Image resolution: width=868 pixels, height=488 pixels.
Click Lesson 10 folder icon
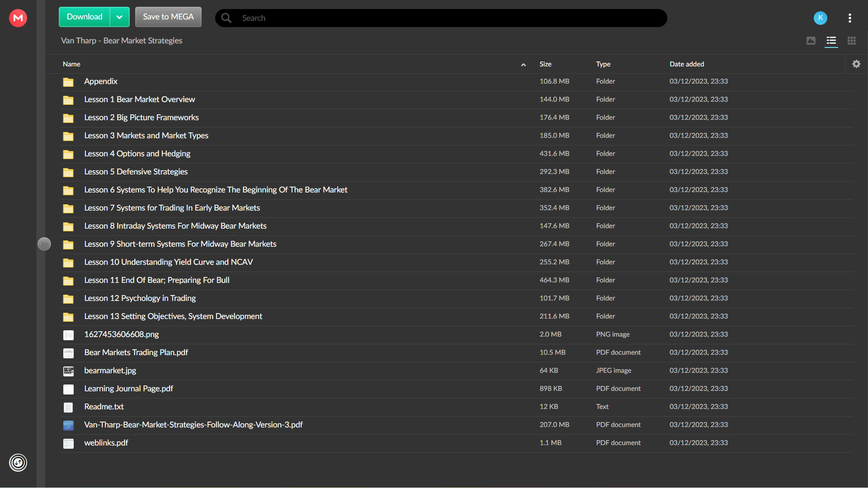click(68, 263)
